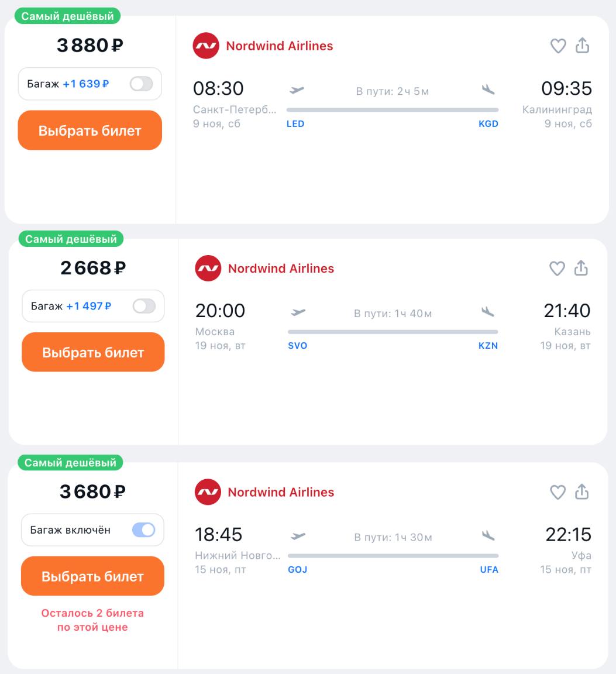This screenshot has width=616, height=674.
Task: Choose the 2668 ₽ ticket to Kazan
Action: point(93,353)
